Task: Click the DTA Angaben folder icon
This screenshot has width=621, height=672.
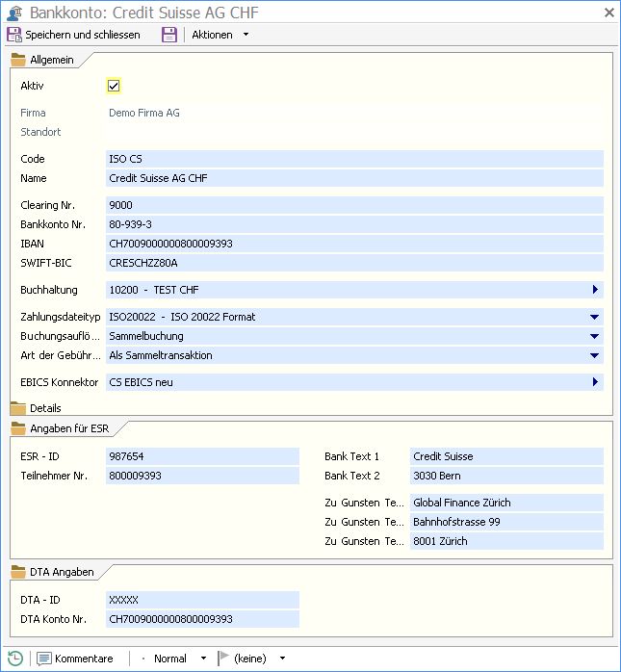Action: (x=18, y=572)
